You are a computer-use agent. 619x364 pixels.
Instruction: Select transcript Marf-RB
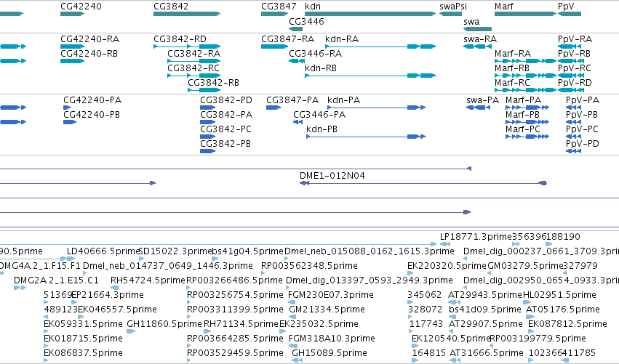point(525,76)
